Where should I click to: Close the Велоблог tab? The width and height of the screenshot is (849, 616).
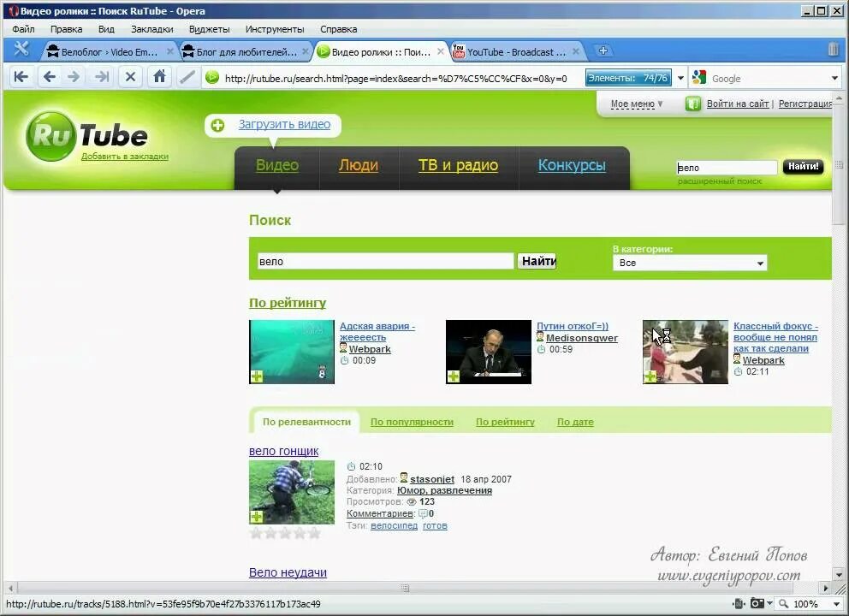coord(170,51)
